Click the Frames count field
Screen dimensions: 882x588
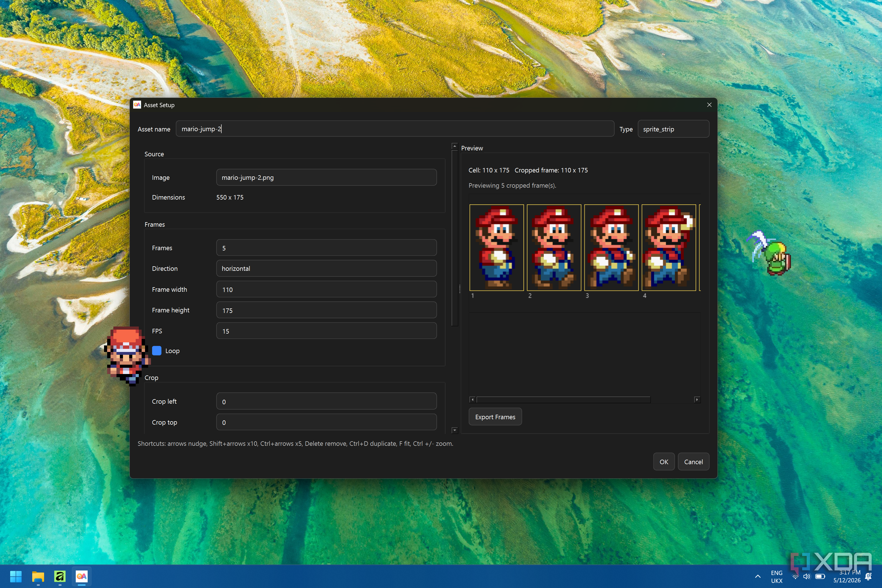pos(326,248)
